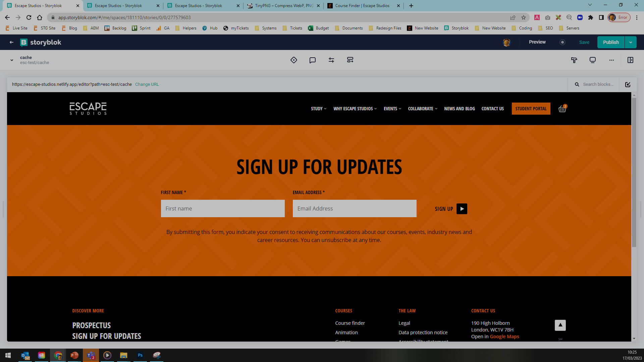
Task: Click the Windows Start button
Action: click(8, 355)
